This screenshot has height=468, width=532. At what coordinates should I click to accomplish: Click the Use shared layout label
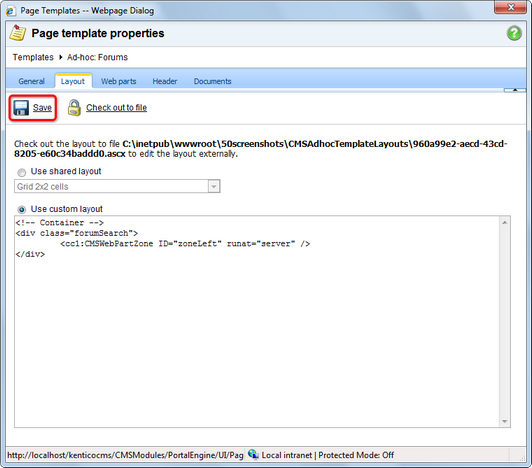pos(66,171)
